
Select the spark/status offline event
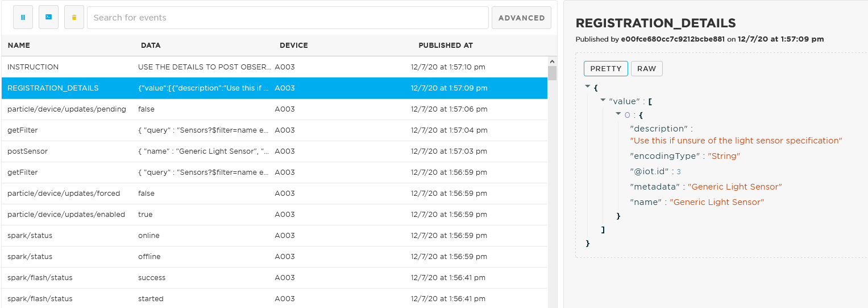(275, 257)
